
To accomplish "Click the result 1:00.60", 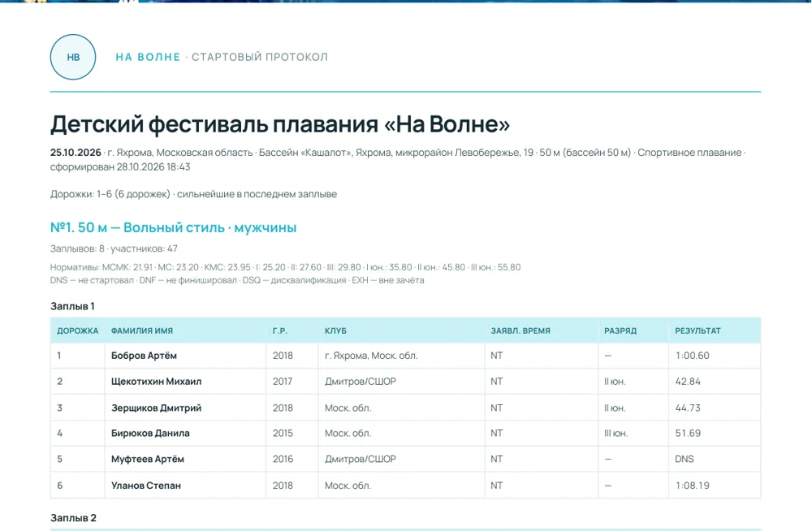I will point(693,356).
